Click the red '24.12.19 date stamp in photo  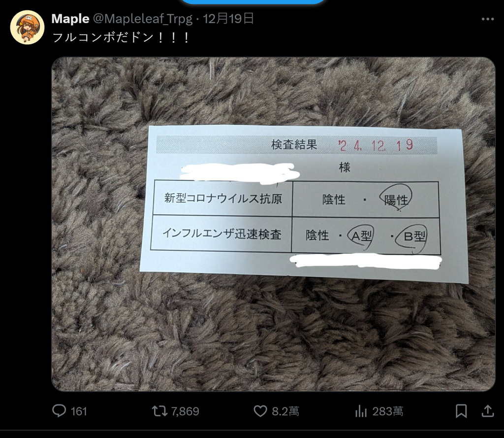[376, 145]
